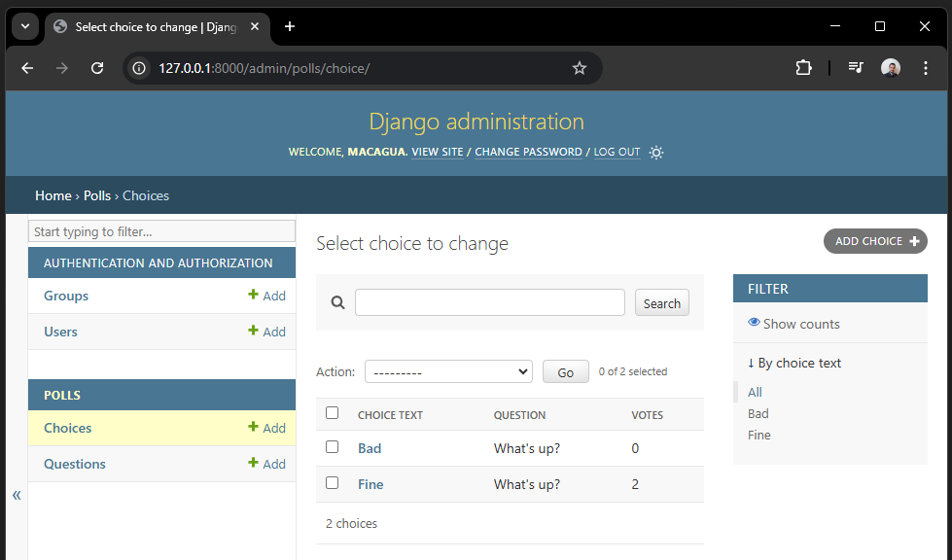952x560 pixels.
Task: Click the Search button
Action: tap(662, 302)
